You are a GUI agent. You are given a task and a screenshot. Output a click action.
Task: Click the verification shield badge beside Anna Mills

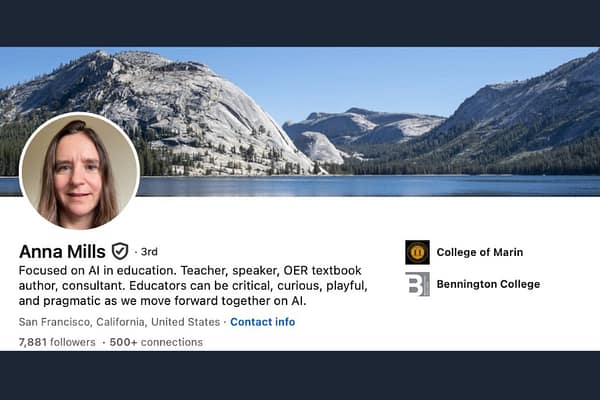click(x=120, y=251)
